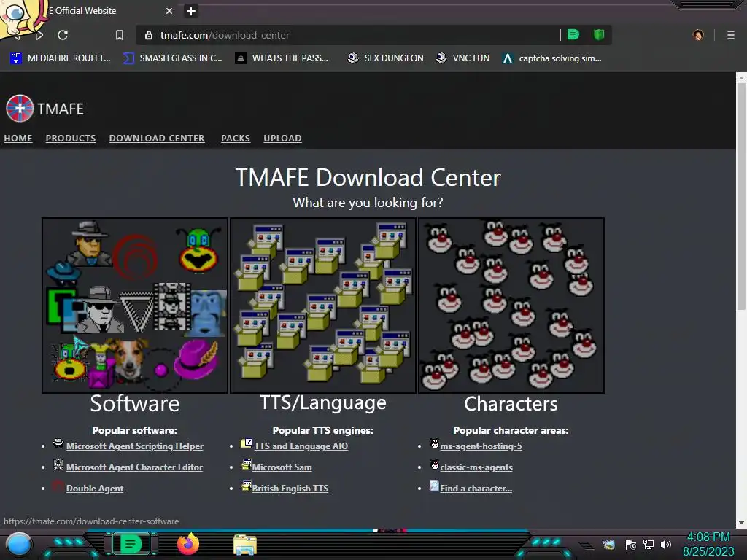Click icon beside Microsoft Agent Scripting Helper
This screenshot has width=747, height=560.
[x=58, y=443]
